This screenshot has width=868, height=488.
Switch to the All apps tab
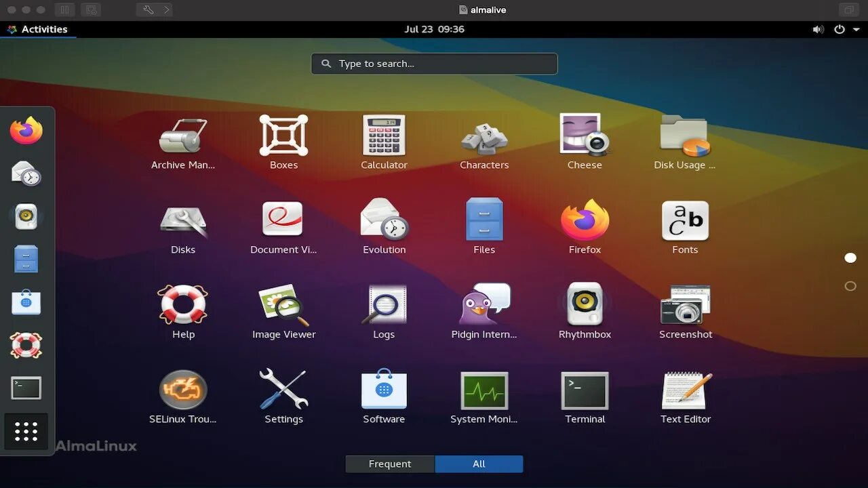tap(479, 464)
